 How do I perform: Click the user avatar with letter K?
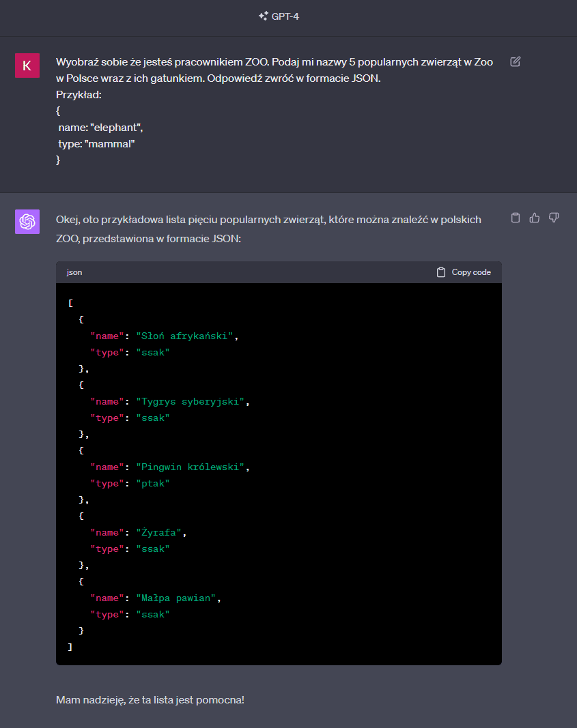(x=27, y=65)
